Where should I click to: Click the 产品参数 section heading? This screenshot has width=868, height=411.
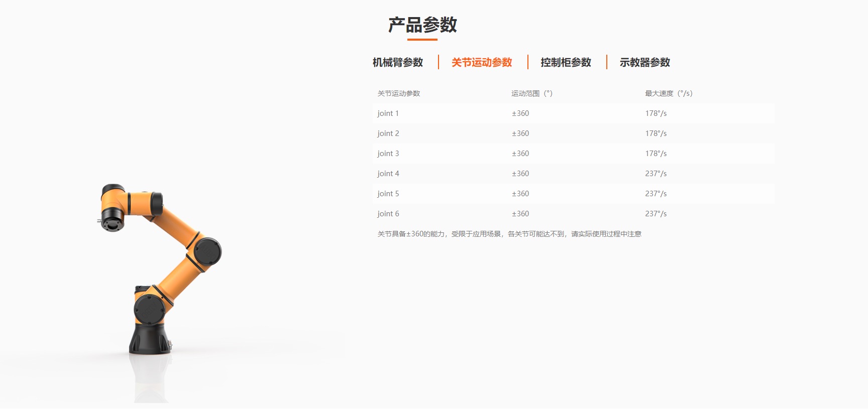422,25
